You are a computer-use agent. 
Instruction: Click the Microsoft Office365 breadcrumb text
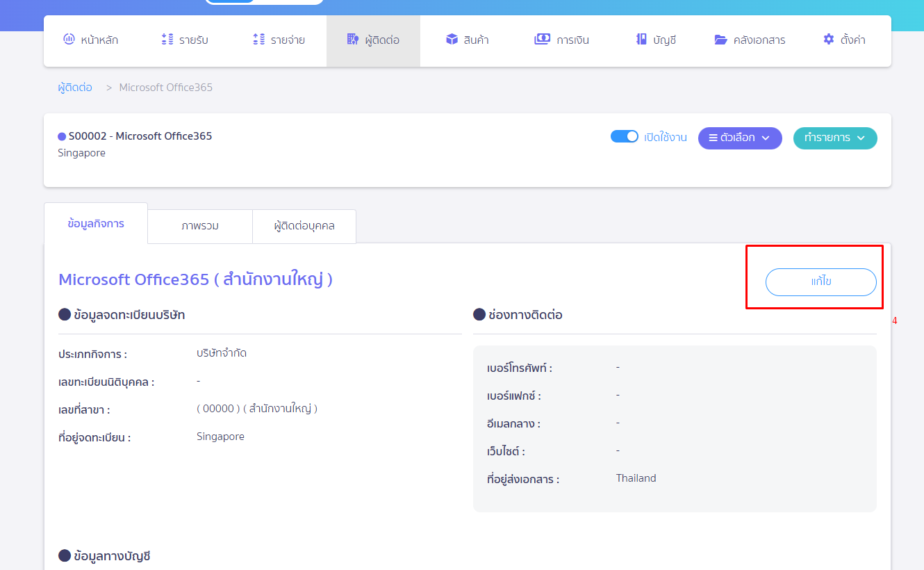166,88
